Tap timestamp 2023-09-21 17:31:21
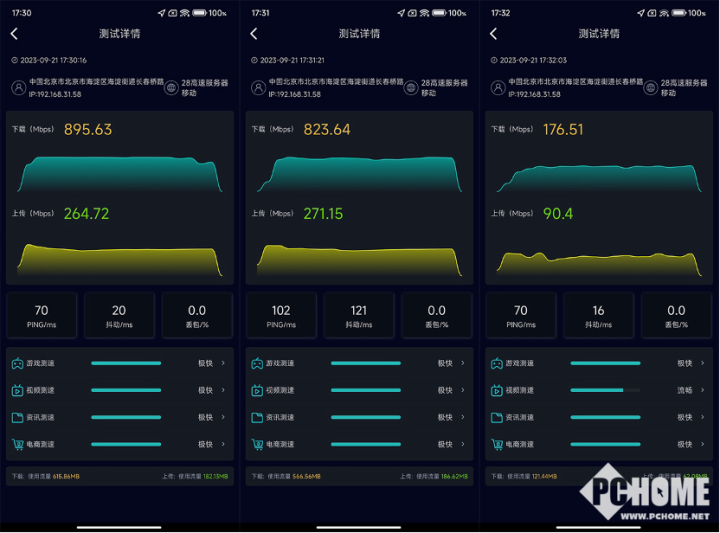Viewport: 720px width, 533px height. click(x=292, y=60)
